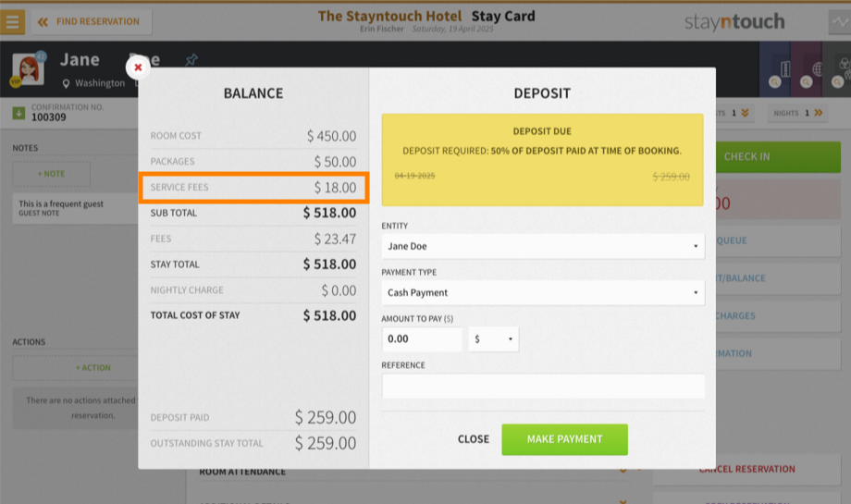Click confirmation number 100309
851x504 pixels.
[x=49, y=117]
